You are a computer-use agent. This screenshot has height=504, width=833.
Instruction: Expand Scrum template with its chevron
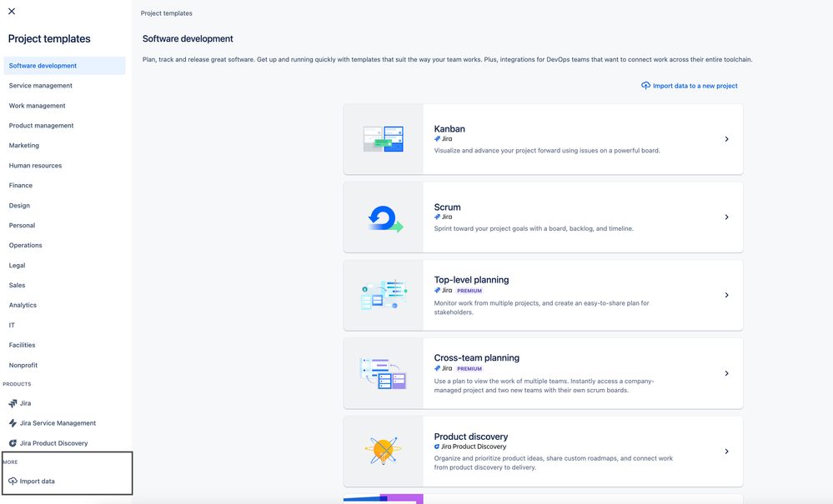pyautogui.click(x=727, y=217)
